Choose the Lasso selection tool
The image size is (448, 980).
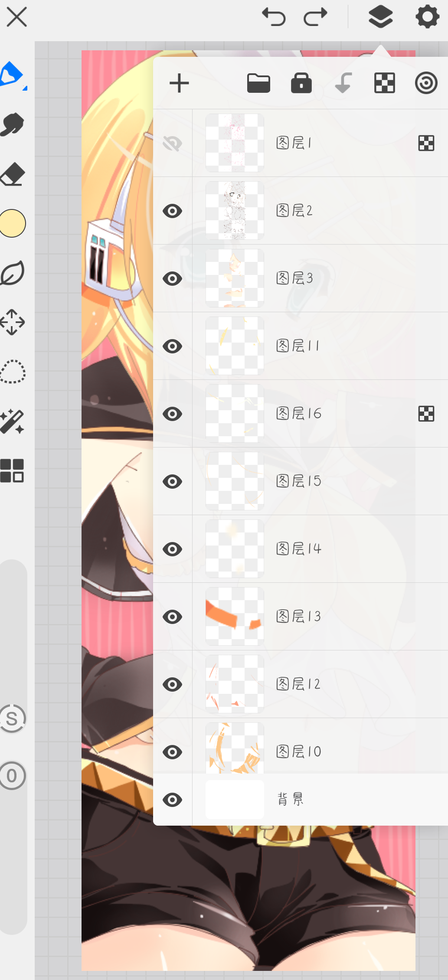coord(13,372)
